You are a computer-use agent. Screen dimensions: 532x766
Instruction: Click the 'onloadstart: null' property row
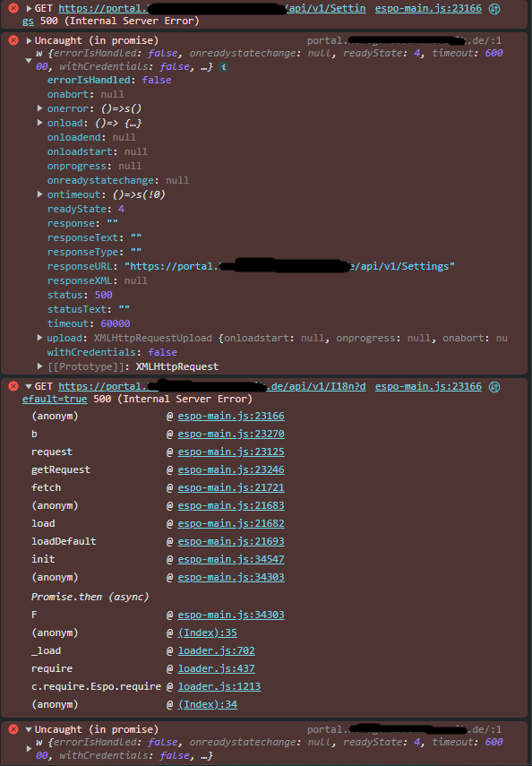(98, 151)
